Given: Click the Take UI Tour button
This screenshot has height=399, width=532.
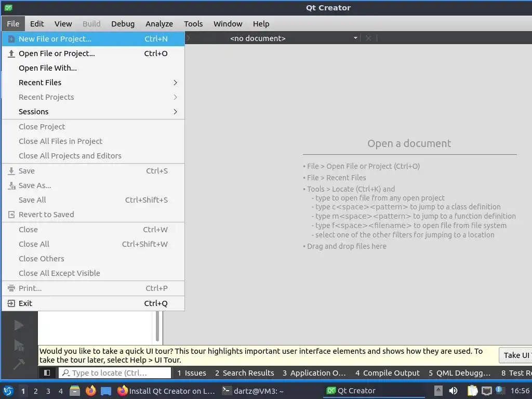Looking at the screenshot, I should [516, 355].
